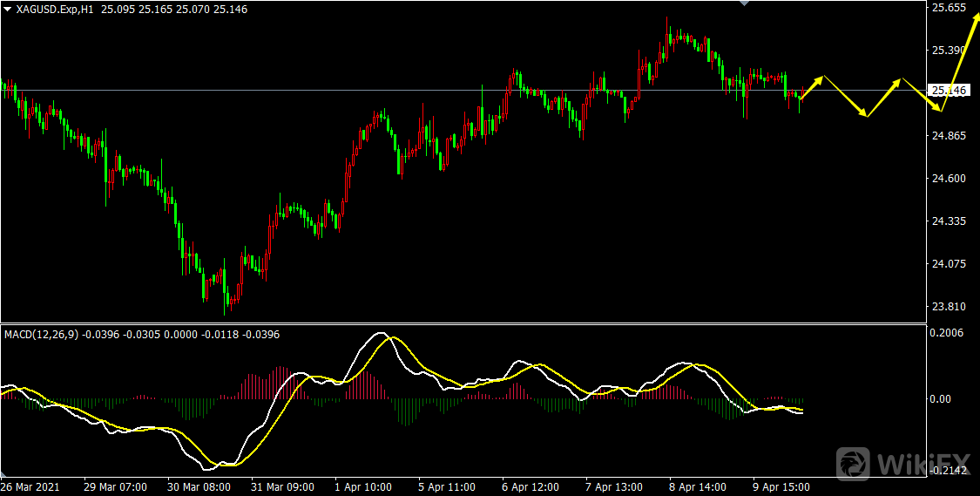This screenshot has height=496, width=980.
Task: Click the 0.00 MACD zero level label
Action: click(944, 399)
